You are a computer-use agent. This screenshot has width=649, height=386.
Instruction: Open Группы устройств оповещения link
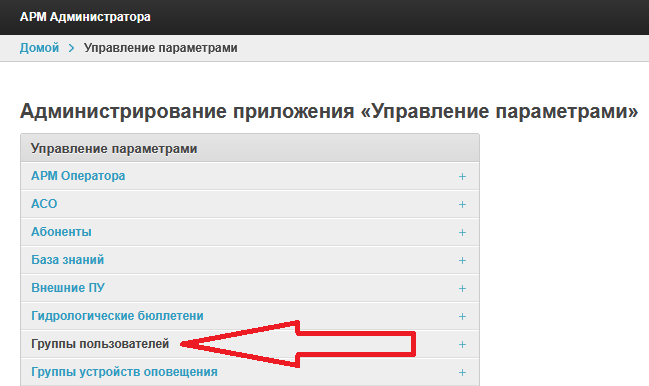click(x=125, y=372)
